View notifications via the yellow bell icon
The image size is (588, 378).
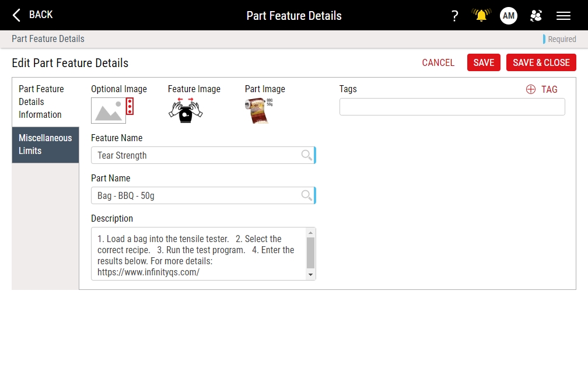[x=481, y=16]
